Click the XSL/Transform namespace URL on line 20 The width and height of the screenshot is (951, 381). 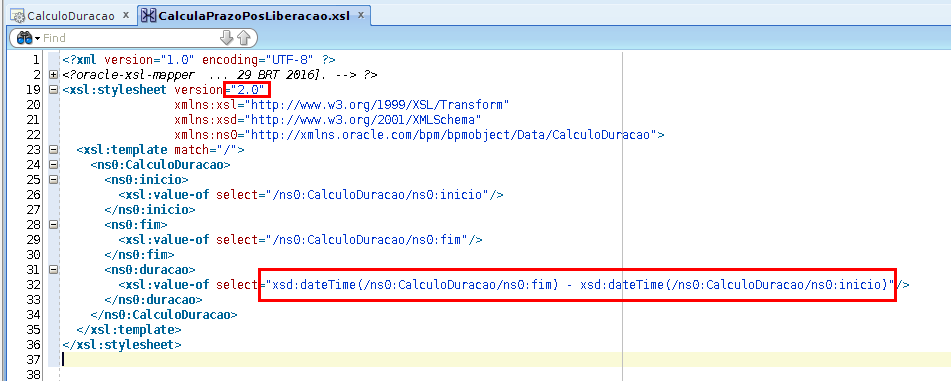coord(376,105)
